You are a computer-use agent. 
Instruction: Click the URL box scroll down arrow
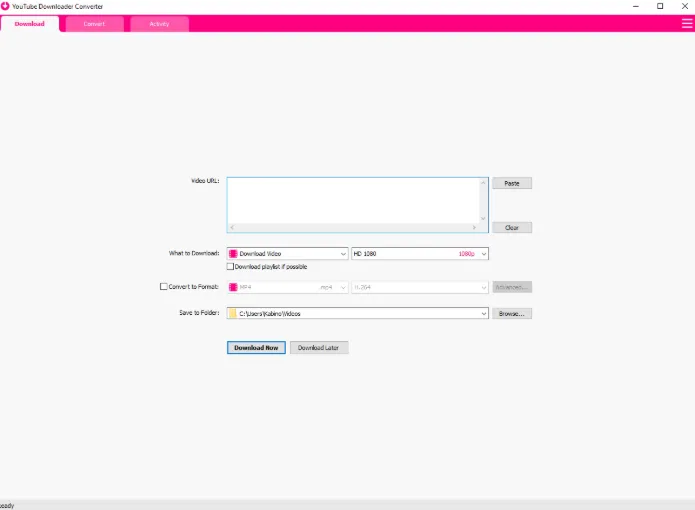[x=483, y=218]
